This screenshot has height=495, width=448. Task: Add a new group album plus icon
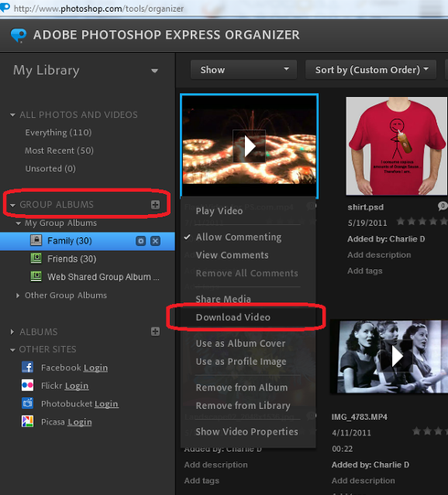click(x=155, y=205)
